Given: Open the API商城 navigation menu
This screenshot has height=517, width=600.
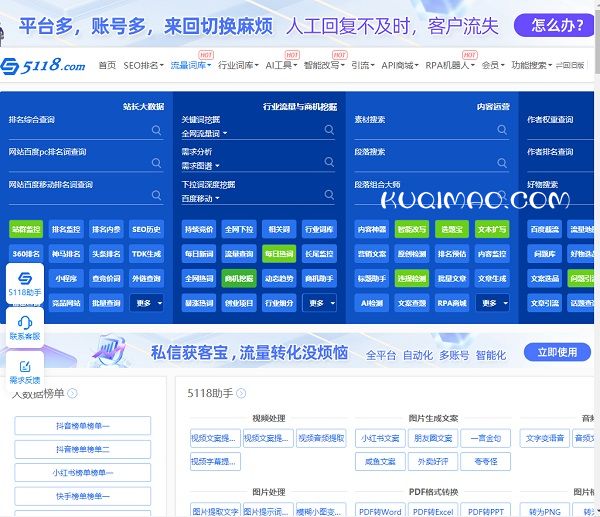Looking at the screenshot, I should (400, 65).
